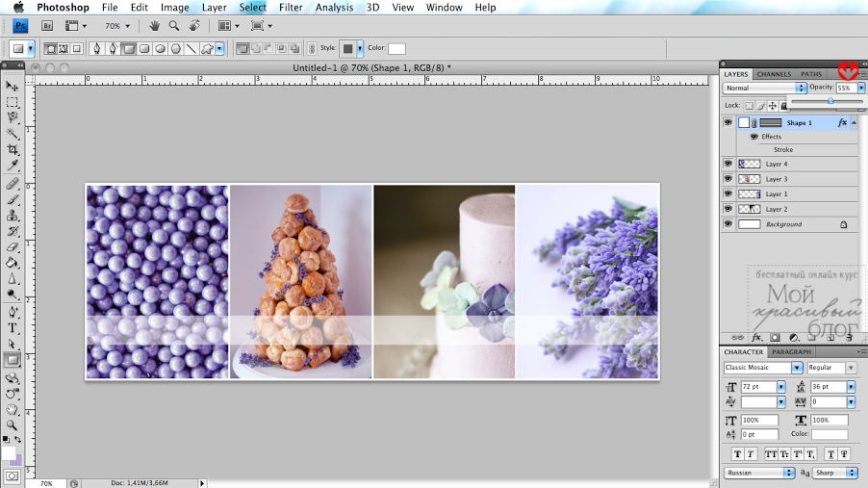Viewport: 868px width, 488px height.
Task: Toggle Lock Position in Layers panel
Action: pos(773,105)
